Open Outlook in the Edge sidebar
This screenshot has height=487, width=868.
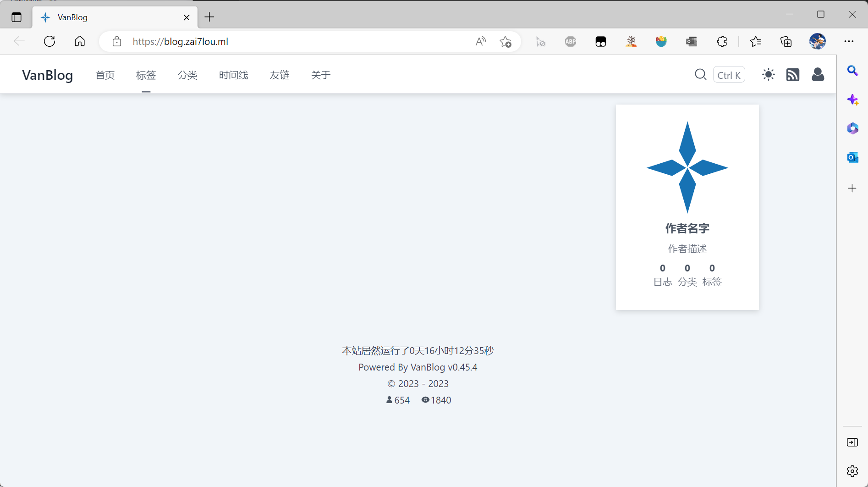[x=852, y=157]
